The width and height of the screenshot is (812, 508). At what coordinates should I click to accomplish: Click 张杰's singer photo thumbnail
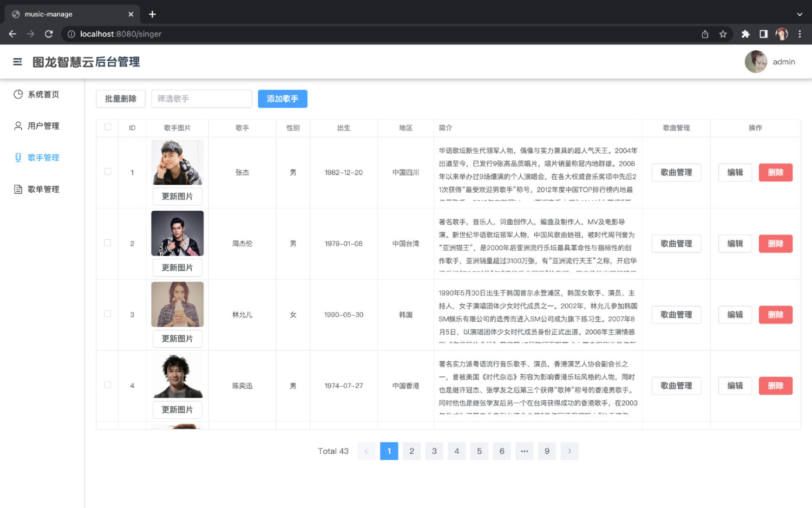pyautogui.click(x=178, y=162)
